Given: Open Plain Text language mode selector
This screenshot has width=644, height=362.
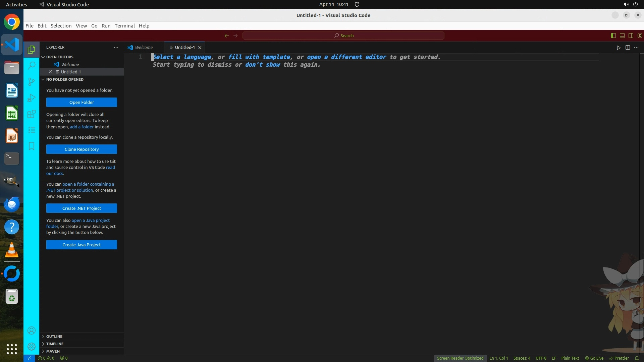Looking at the screenshot, I should tap(570, 358).
